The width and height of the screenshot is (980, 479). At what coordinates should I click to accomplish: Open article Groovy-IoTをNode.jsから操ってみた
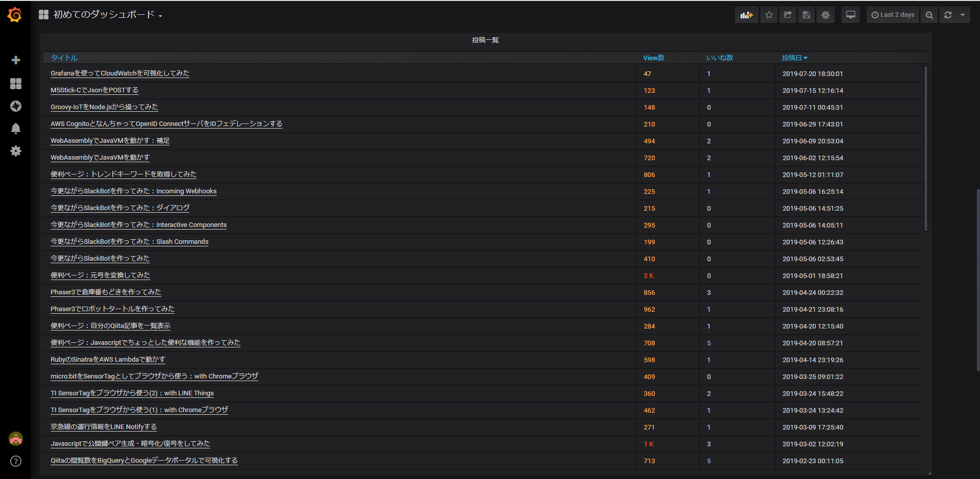[x=104, y=107]
